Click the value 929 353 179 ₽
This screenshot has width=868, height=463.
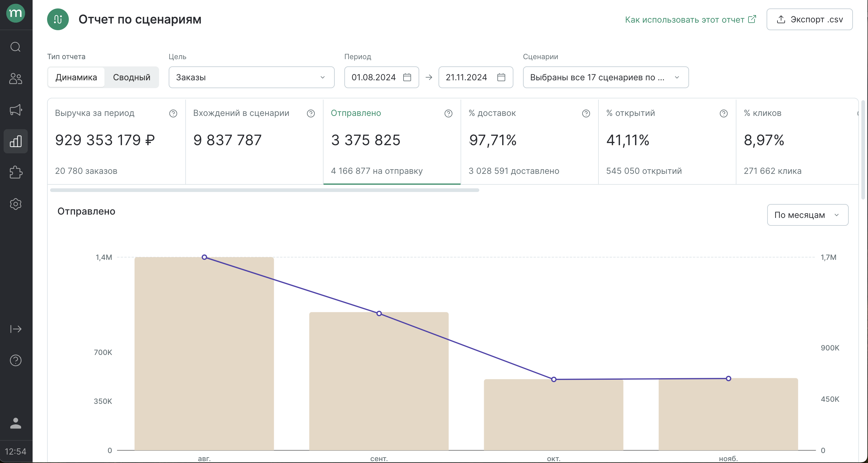(x=105, y=140)
